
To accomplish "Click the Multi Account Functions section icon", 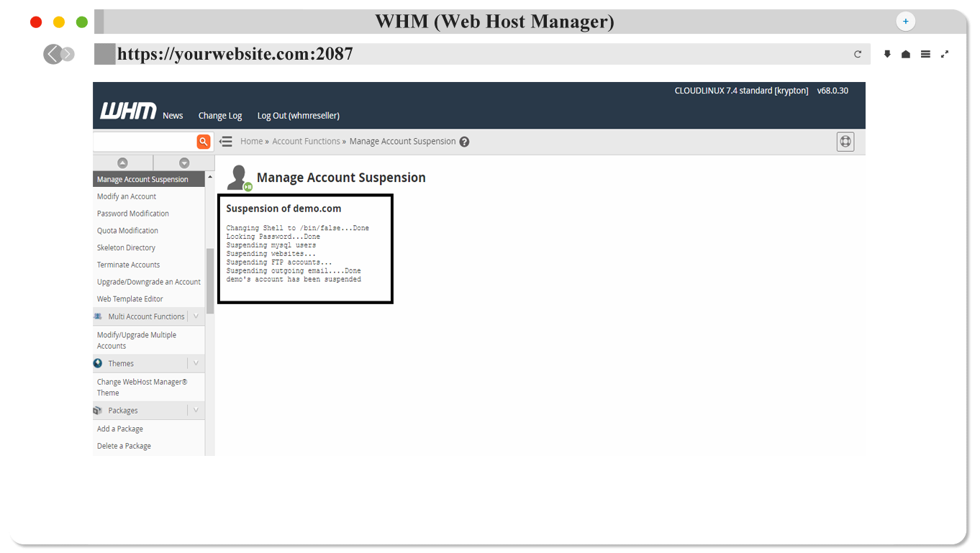I will pyautogui.click(x=98, y=316).
